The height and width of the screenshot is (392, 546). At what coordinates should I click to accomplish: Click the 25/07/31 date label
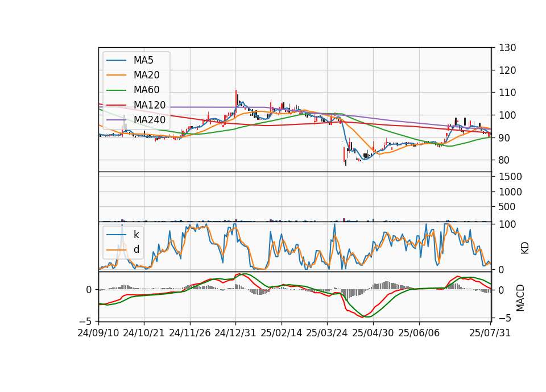pos(490,333)
